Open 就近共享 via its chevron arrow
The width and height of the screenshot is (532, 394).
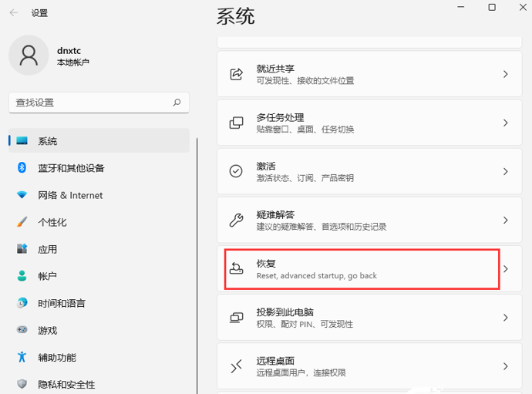[x=506, y=74]
